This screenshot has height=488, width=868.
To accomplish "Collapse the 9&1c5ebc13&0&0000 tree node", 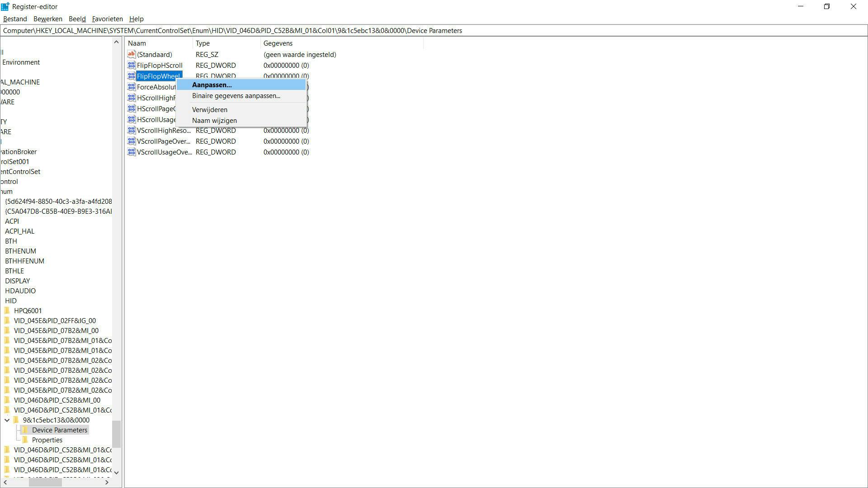I will pyautogui.click(x=7, y=420).
